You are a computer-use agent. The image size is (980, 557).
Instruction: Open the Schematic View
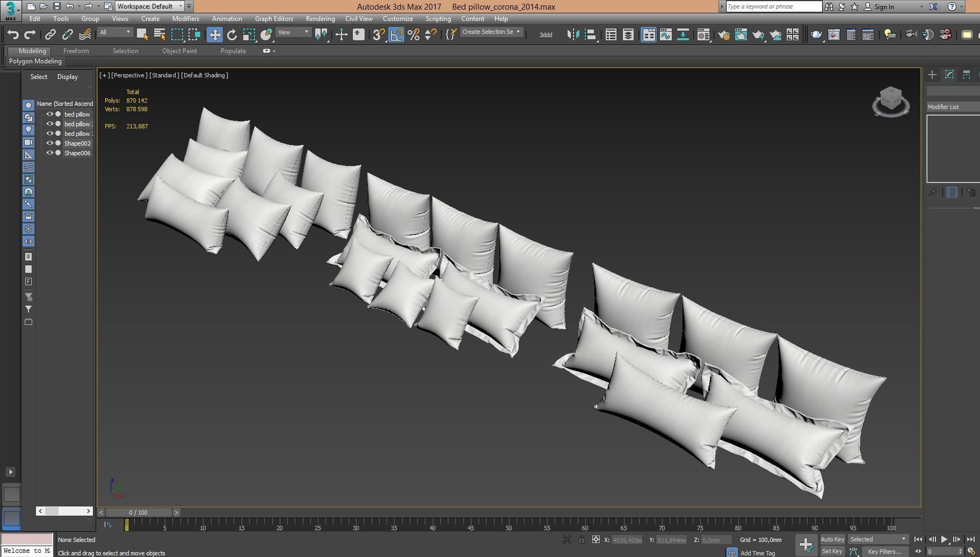tap(683, 35)
